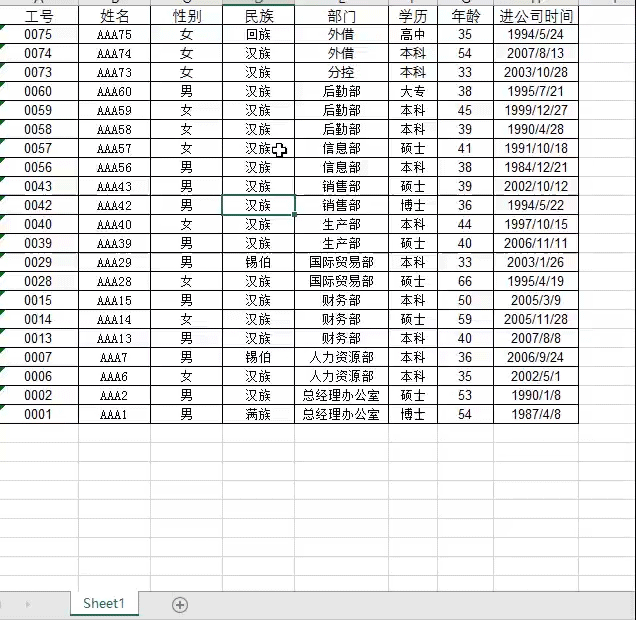The width and height of the screenshot is (636, 620).
Task: Select the 工号 header cell
Action: (x=39, y=16)
